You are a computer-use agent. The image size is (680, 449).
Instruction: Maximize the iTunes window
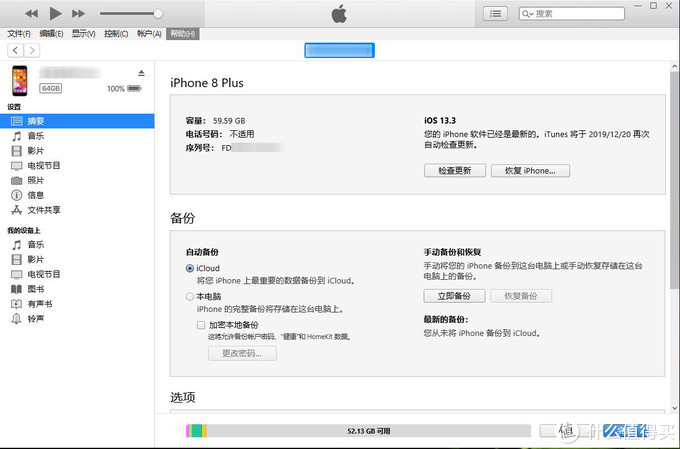click(x=653, y=6)
